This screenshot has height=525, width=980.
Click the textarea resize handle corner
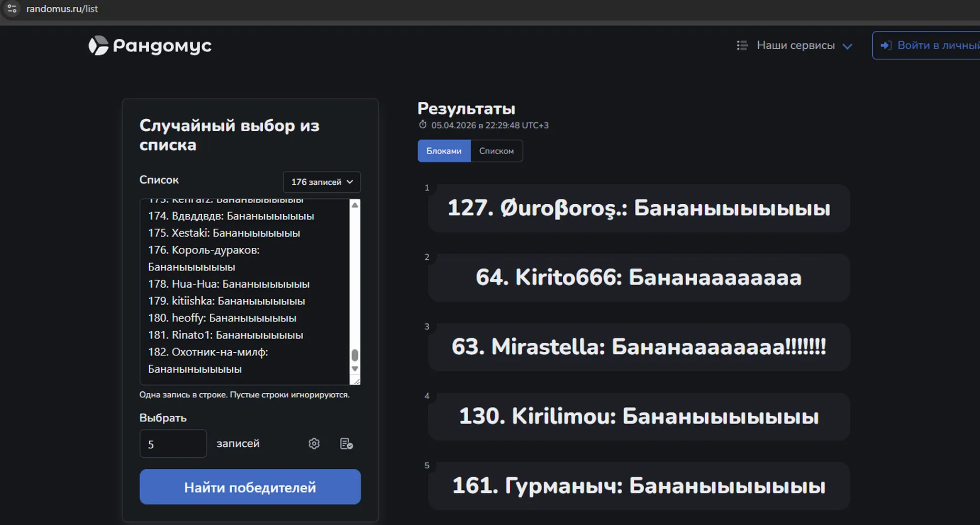pyautogui.click(x=356, y=381)
